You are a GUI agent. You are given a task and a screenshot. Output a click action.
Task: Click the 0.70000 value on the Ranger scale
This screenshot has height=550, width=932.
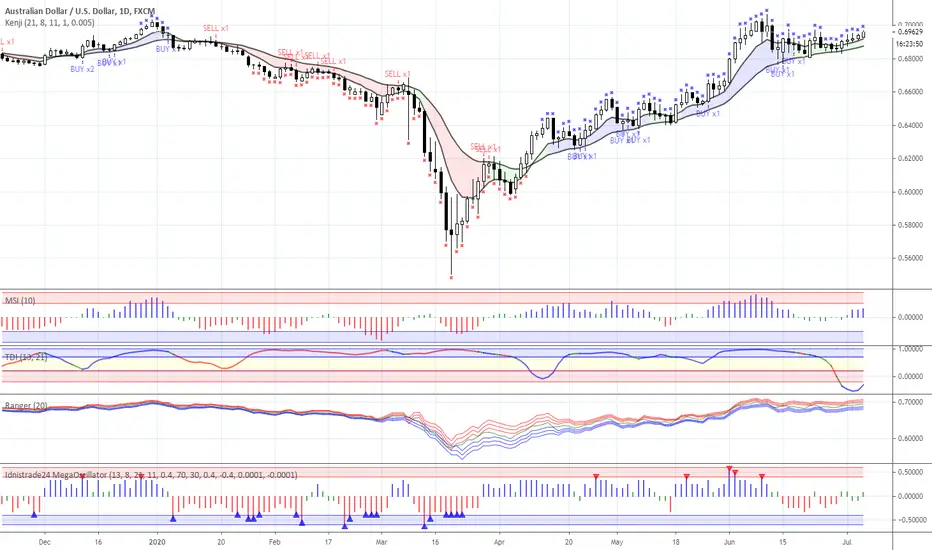pyautogui.click(x=910, y=403)
